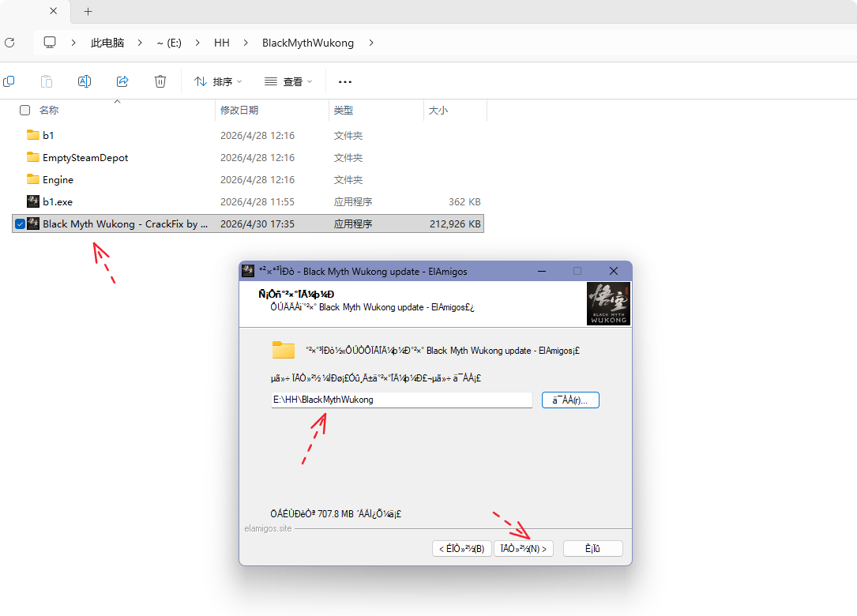Click the install path field E:\HH\BlackMythWukong

402,400
